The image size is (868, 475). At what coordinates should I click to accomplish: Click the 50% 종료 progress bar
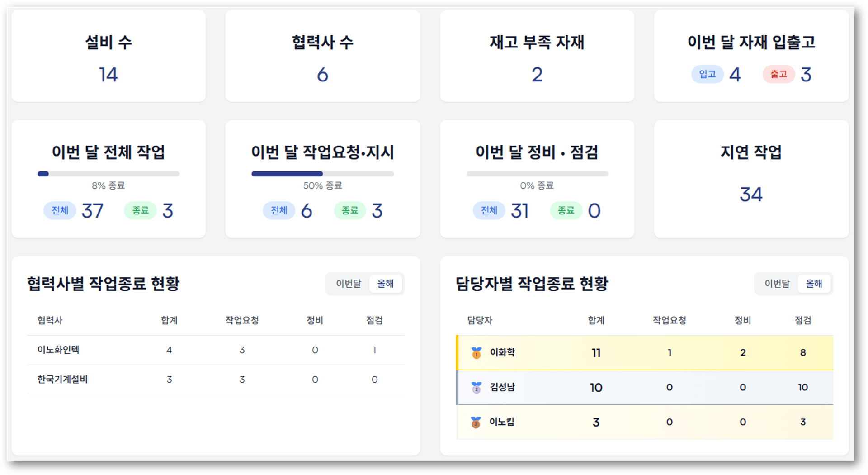pyautogui.click(x=322, y=174)
